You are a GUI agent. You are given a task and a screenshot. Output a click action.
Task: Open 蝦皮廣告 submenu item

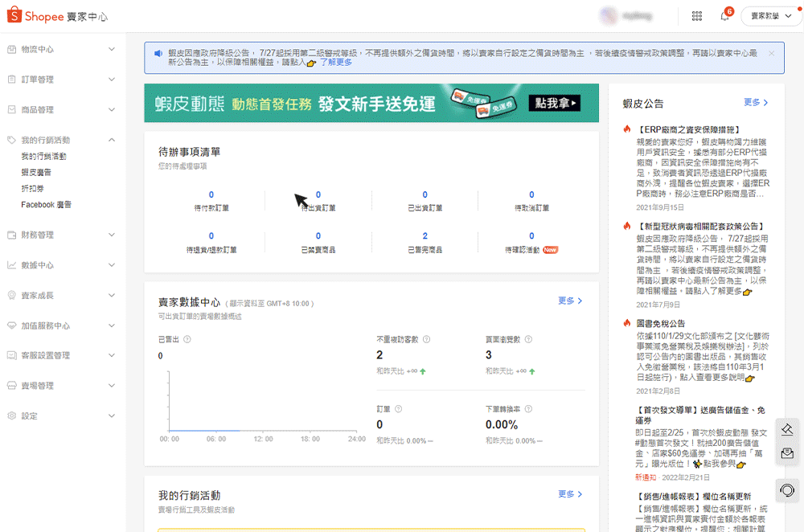[36, 172]
